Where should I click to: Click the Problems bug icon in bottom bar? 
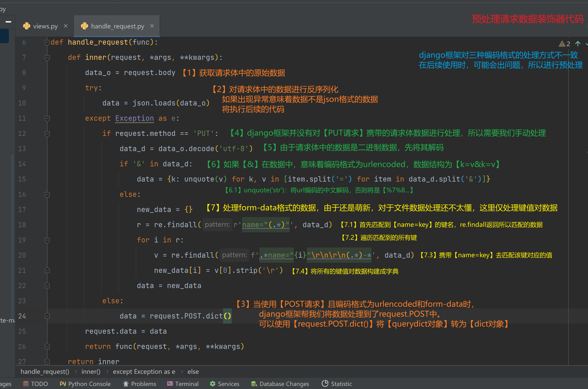pyautogui.click(x=126, y=383)
